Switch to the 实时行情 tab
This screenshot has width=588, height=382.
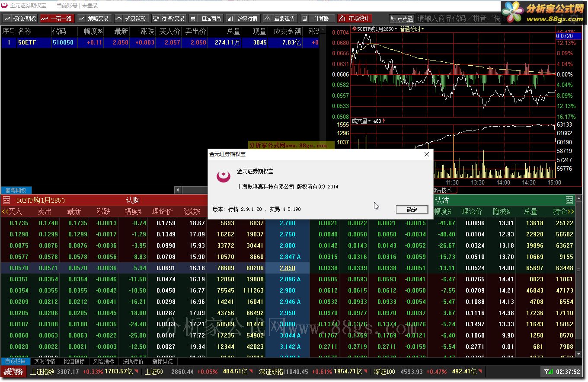(45, 361)
